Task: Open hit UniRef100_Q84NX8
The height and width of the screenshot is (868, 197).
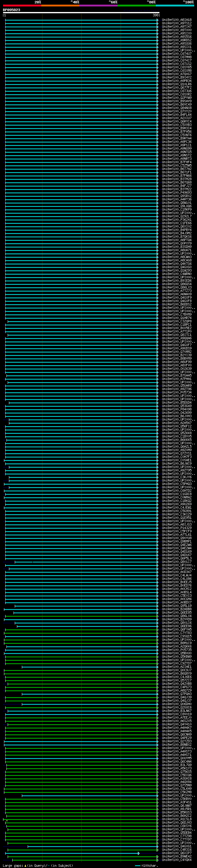Action: pyautogui.click(x=177, y=108)
